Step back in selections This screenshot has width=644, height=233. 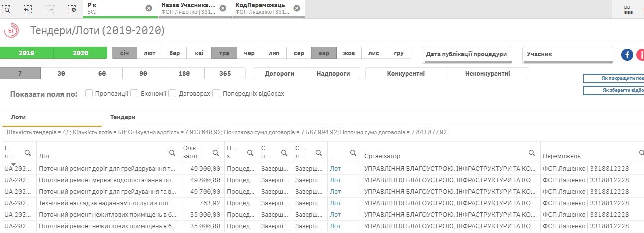(28, 9)
